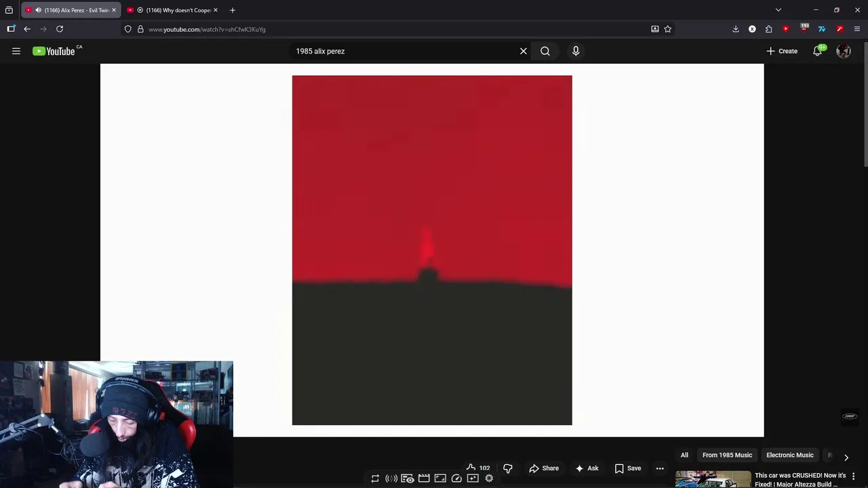
Task: Select the From 1985 Music chip
Action: pos(727,455)
